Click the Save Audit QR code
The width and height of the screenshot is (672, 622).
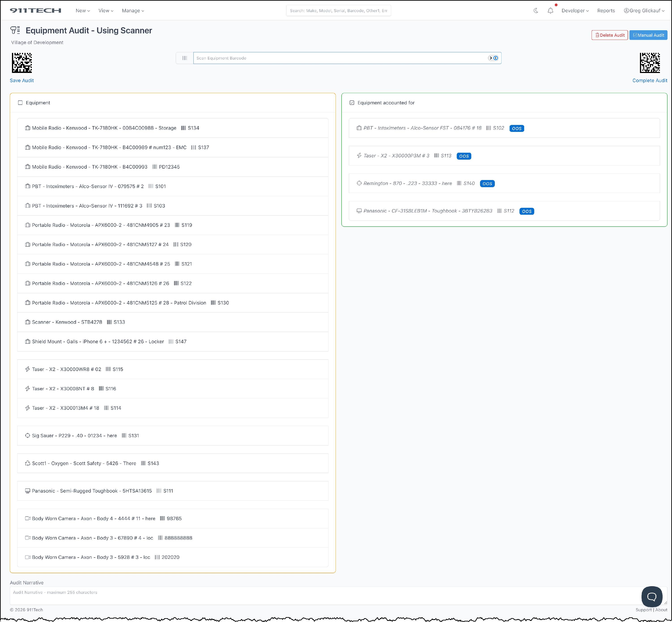click(x=22, y=63)
